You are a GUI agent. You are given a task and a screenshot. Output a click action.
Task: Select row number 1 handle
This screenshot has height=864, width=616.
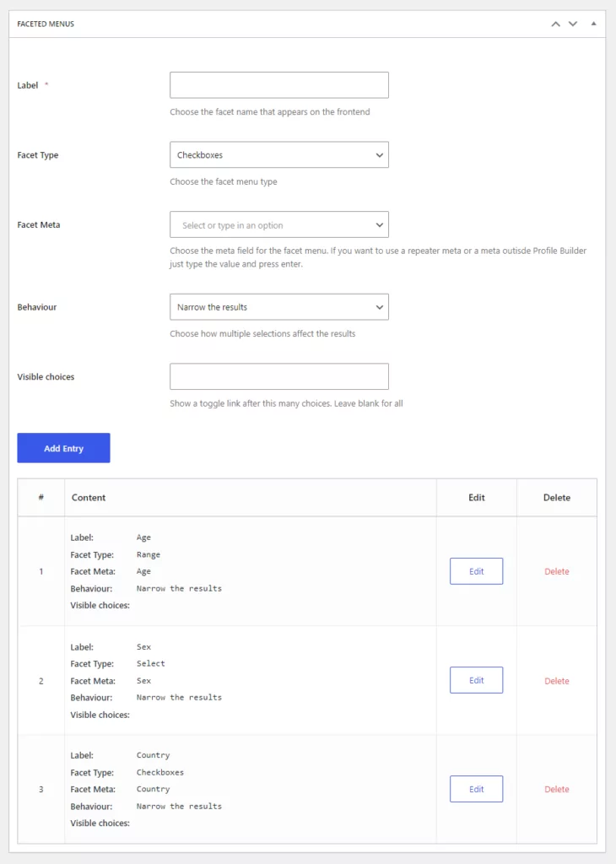pyautogui.click(x=41, y=571)
